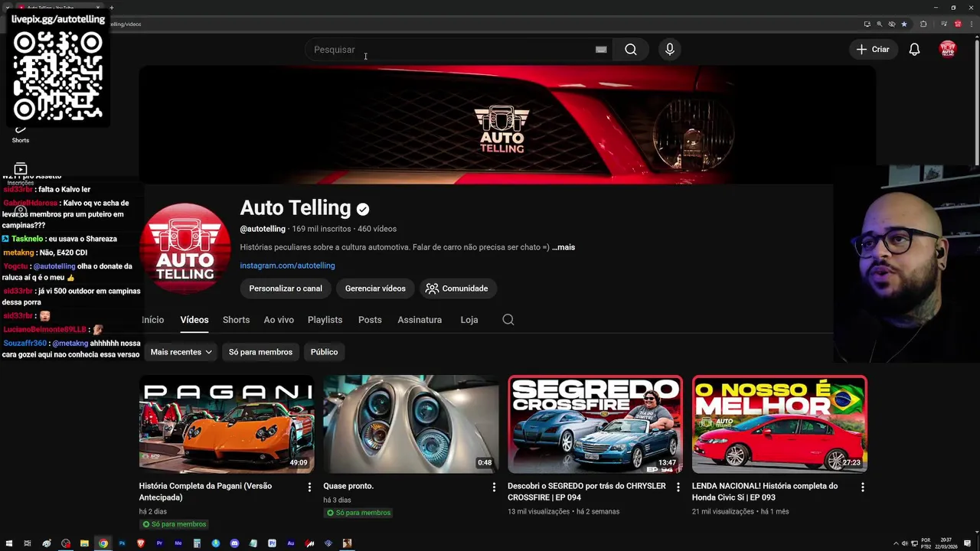The height and width of the screenshot is (551, 980).
Task: Open options menu for Pagani video
Action: (309, 487)
